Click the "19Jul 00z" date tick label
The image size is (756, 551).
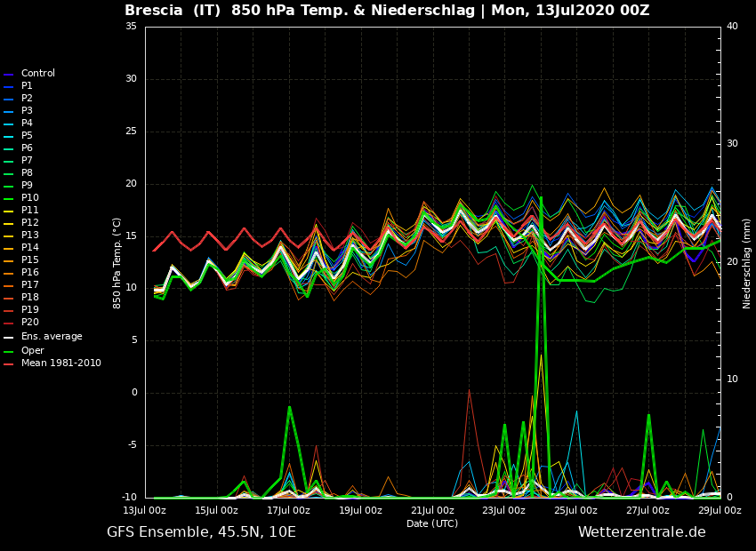[x=360, y=510]
